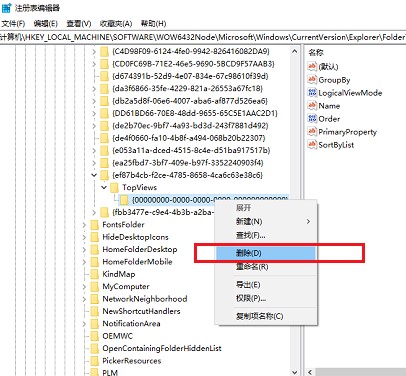406x376 pixels.
Task: Choose 导出(E) in the context menu
Action: click(x=266, y=285)
